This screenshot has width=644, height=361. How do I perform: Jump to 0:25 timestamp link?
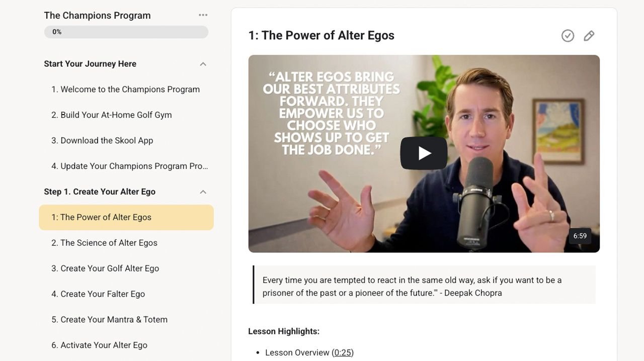343,353
